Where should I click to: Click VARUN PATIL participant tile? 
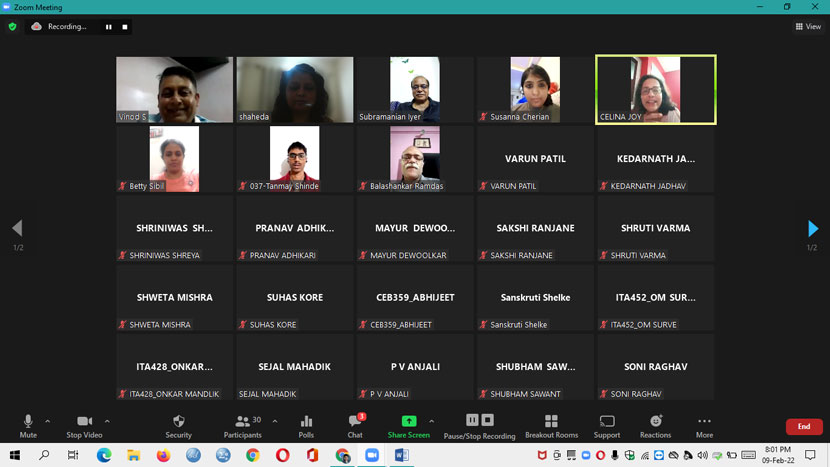(x=535, y=159)
